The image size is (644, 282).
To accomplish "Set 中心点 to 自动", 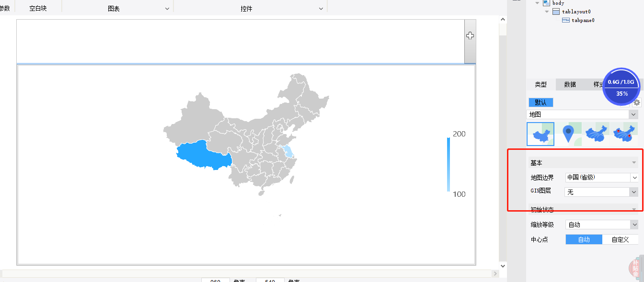I will (584, 239).
